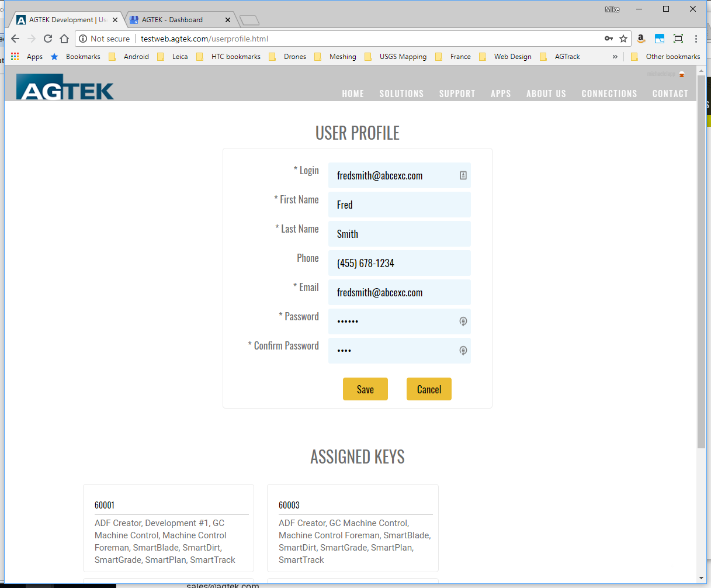Expand hidden bookmarks overflow chevron
This screenshot has height=588, width=711.
pos(615,57)
